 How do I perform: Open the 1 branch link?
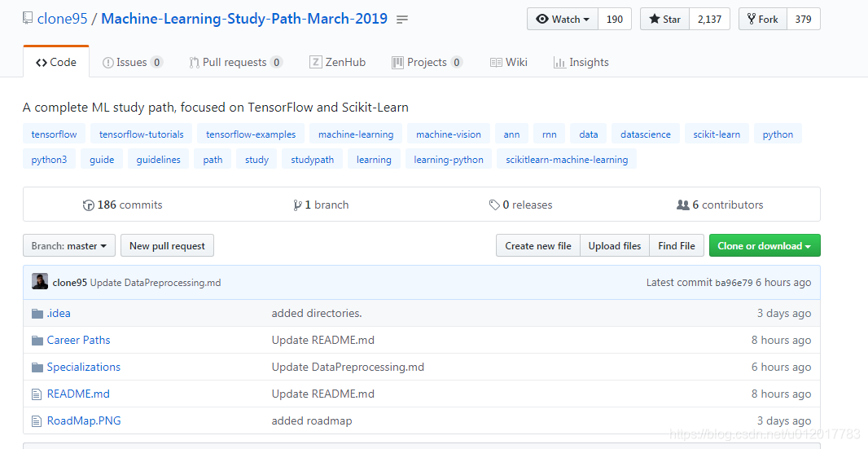click(321, 205)
